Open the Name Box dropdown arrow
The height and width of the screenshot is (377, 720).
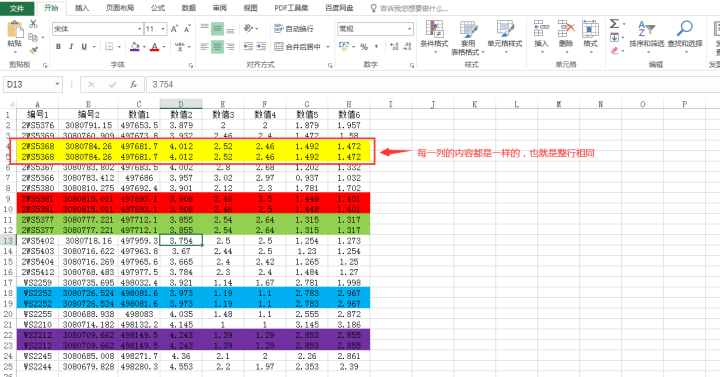click(x=57, y=84)
